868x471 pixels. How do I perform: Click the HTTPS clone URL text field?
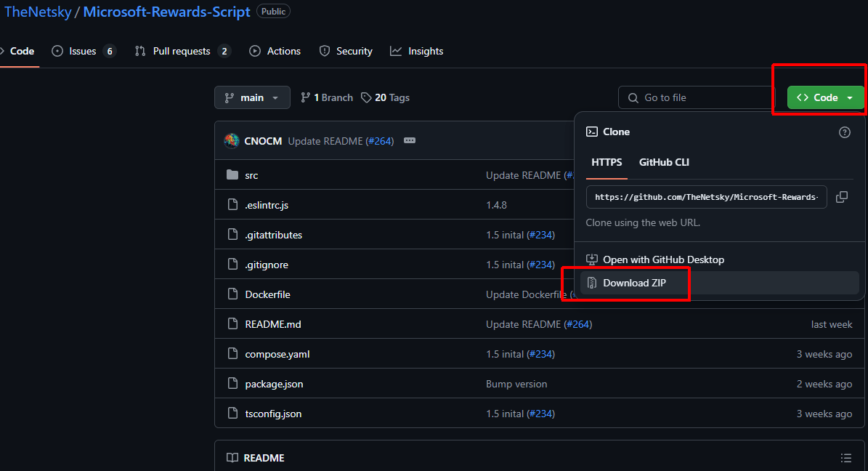pos(706,197)
